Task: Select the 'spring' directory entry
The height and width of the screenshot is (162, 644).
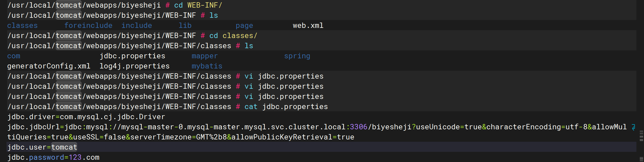Action: point(297,56)
